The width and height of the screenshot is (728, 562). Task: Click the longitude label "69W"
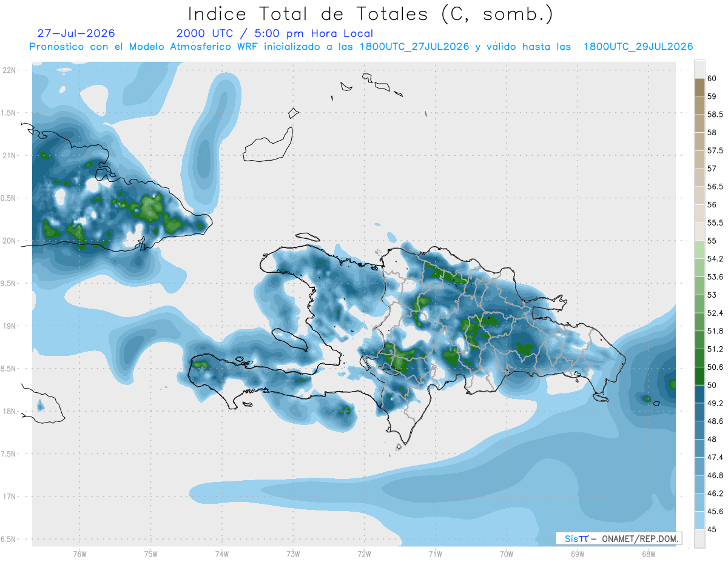pos(577,554)
